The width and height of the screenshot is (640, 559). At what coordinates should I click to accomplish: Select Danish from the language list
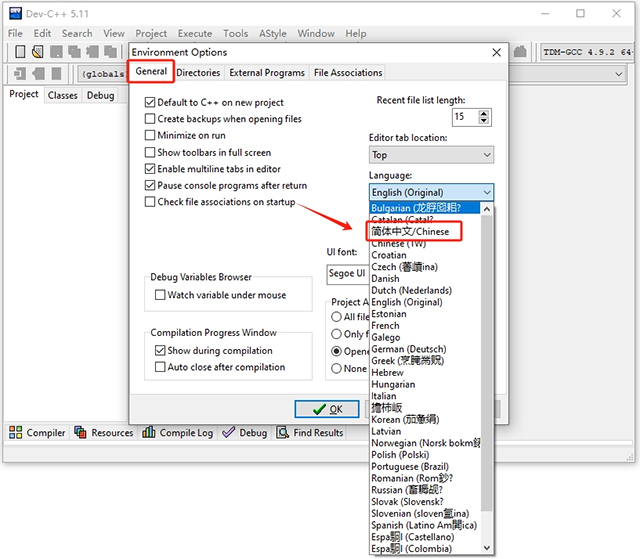[425, 279]
